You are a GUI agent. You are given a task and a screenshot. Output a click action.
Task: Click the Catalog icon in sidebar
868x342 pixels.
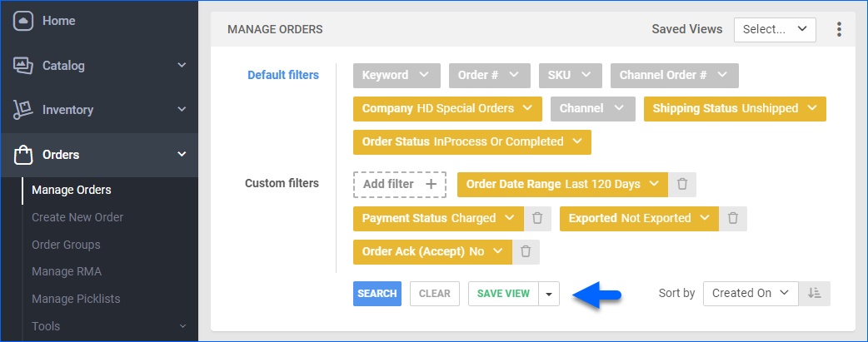(x=23, y=66)
